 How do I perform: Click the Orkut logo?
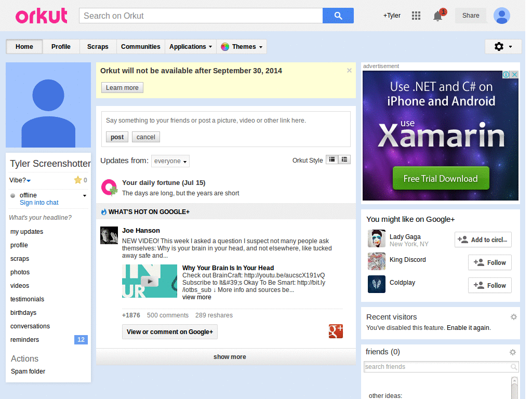42,16
